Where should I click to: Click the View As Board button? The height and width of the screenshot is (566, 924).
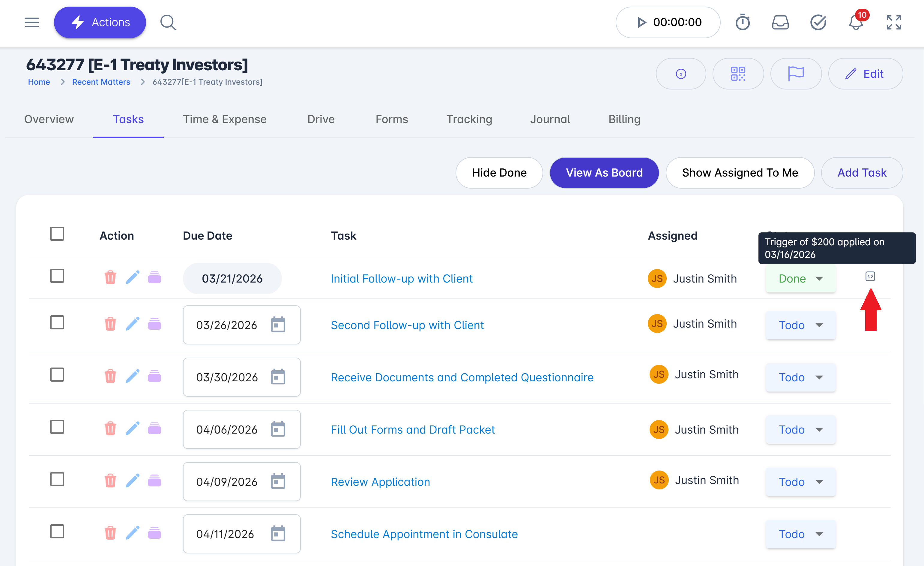pos(604,173)
